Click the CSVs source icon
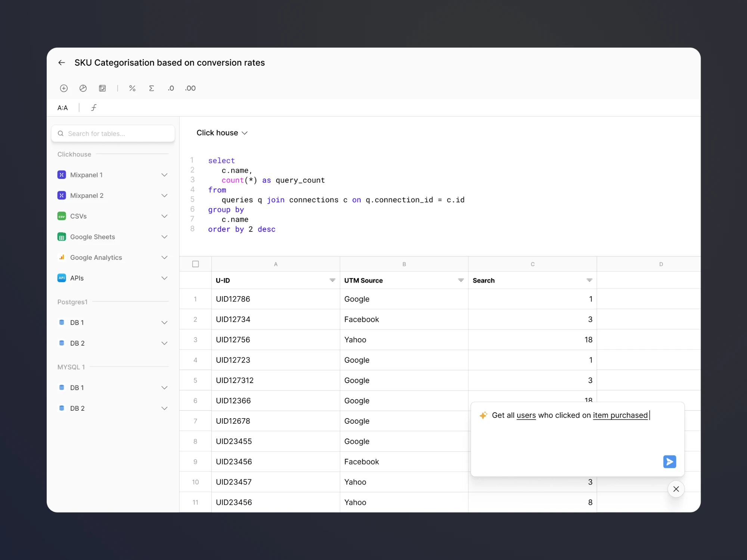 pyautogui.click(x=62, y=216)
